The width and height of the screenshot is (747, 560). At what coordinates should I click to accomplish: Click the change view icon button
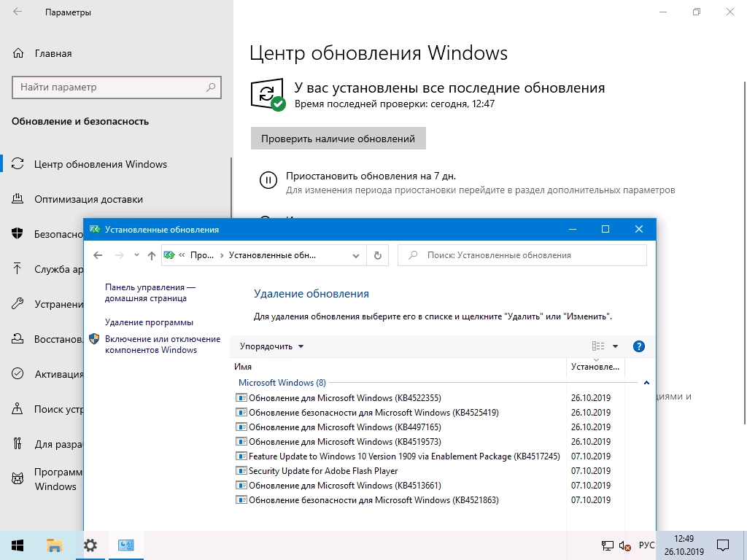point(598,346)
